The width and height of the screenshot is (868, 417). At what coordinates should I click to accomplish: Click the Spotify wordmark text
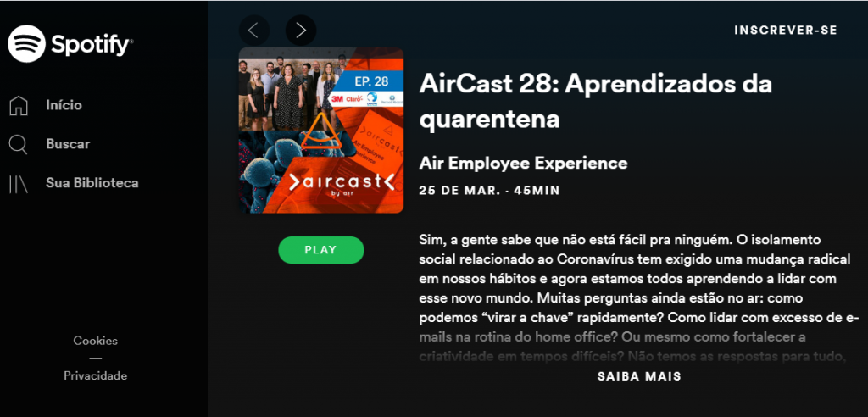92,44
